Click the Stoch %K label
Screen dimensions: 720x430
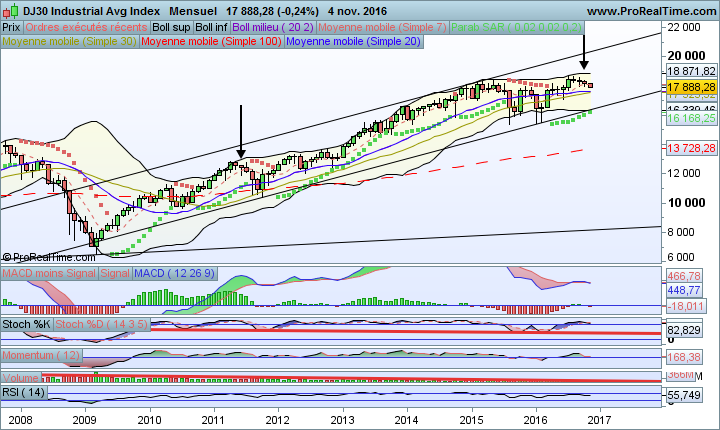tap(27, 324)
